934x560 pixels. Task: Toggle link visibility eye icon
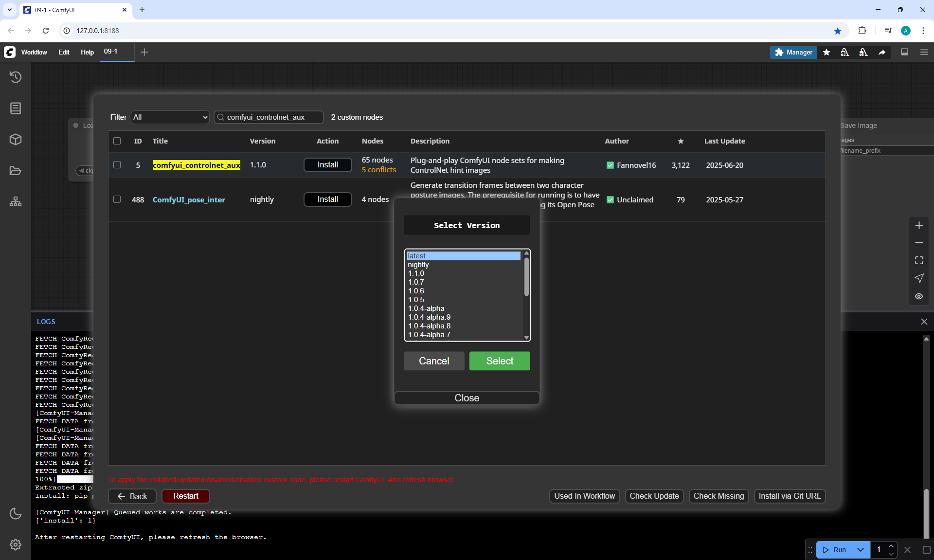point(919,296)
